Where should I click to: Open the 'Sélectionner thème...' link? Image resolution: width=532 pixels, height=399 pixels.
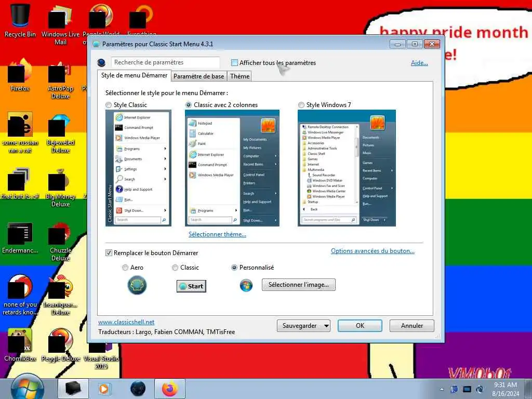218,234
